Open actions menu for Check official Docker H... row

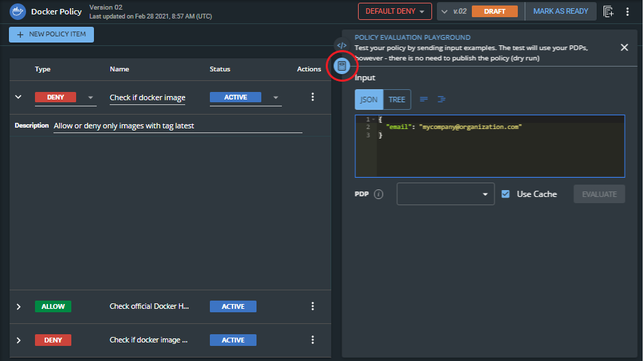tap(313, 306)
